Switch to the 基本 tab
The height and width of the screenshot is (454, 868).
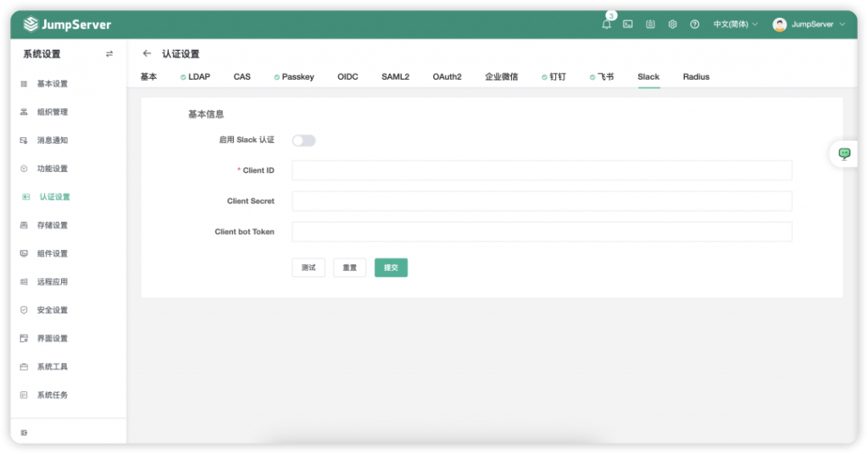148,77
